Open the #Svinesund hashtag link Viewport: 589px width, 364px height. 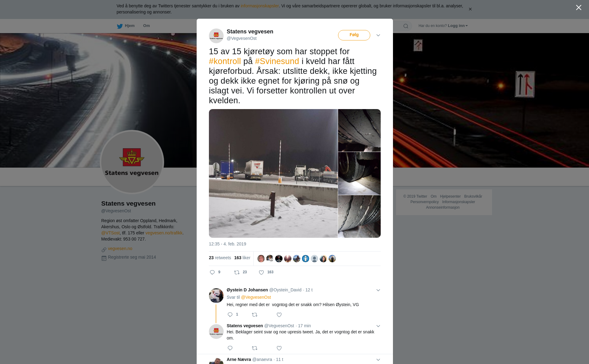click(x=277, y=61)
